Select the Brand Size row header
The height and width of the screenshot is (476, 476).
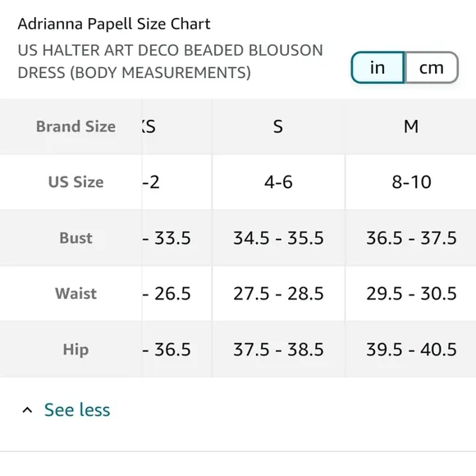[76, 126]
